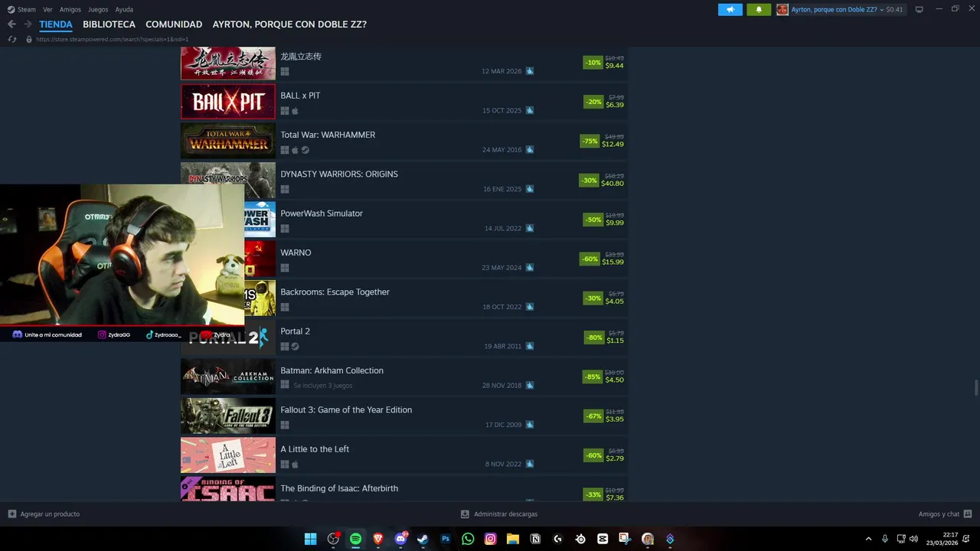
Task: Open File Explorer from the taskbar
Action: tap(513, 539)
